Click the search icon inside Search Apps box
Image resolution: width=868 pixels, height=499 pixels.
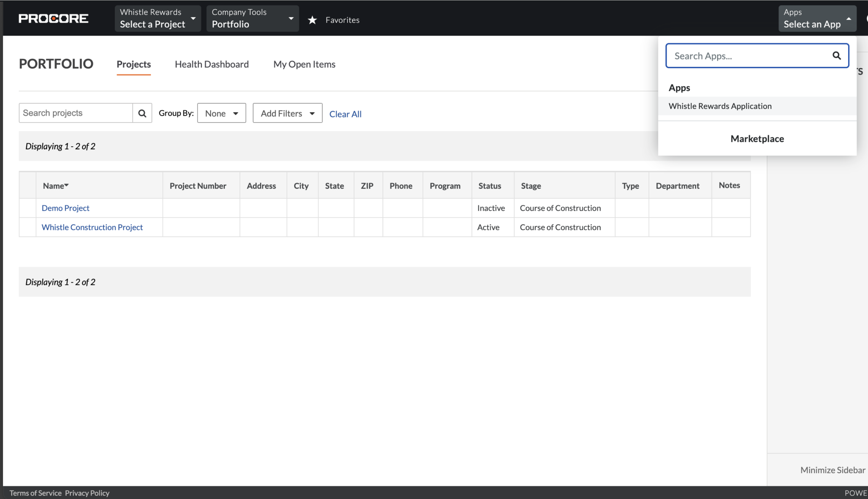[837, 56]
